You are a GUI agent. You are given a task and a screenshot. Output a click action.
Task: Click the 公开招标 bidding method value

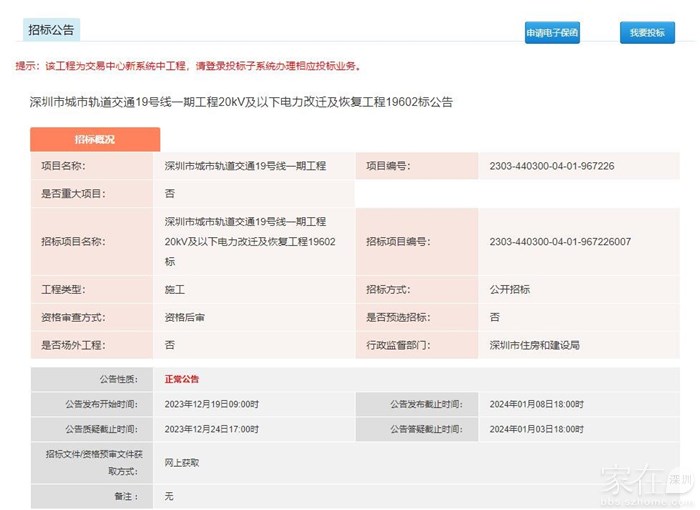tap(509, 289)
